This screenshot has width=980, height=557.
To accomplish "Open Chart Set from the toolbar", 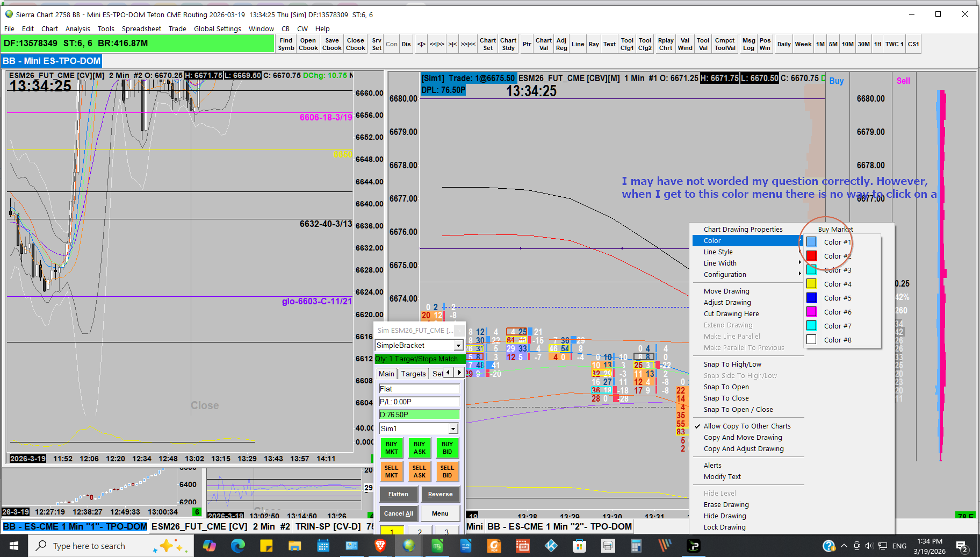I will pyautogui.click(x=488, y=44).
